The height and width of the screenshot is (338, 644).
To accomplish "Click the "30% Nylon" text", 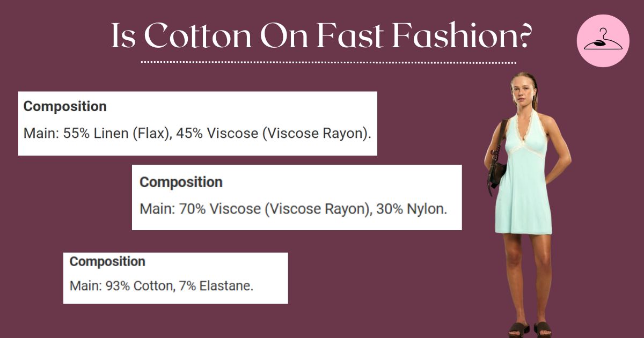I will pos(411,209).
